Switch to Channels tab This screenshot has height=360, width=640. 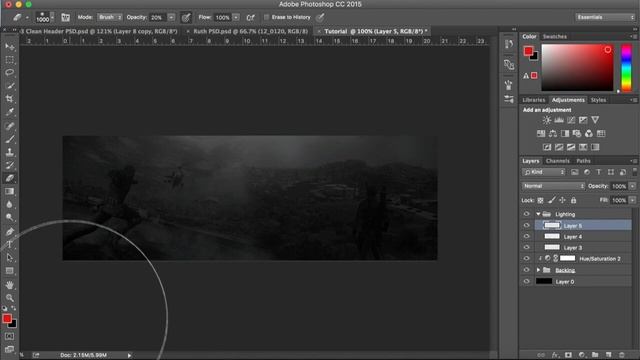pyautogui.click(x=558, y=161)
